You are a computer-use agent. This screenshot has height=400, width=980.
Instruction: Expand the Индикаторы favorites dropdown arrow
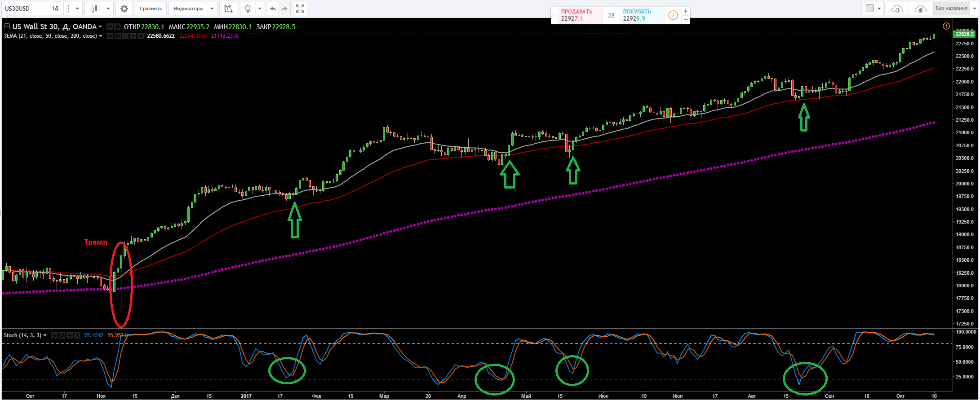[x=212, y=9]
